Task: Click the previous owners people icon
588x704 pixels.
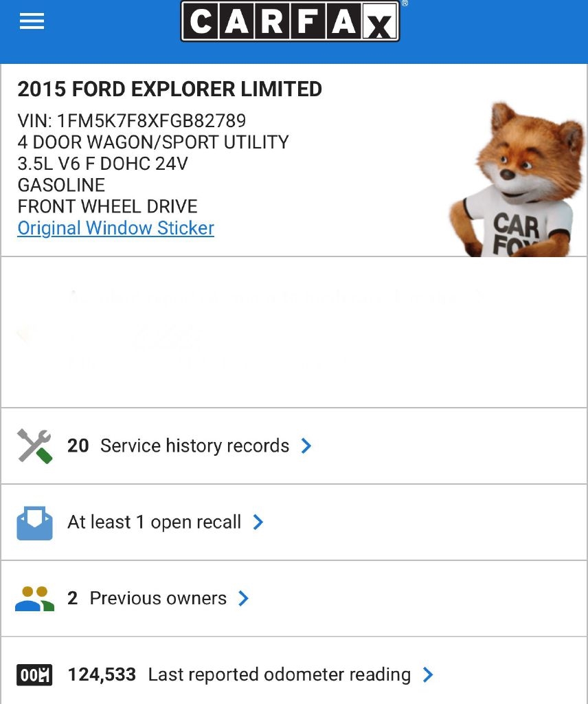Action: tap(34, 599)
